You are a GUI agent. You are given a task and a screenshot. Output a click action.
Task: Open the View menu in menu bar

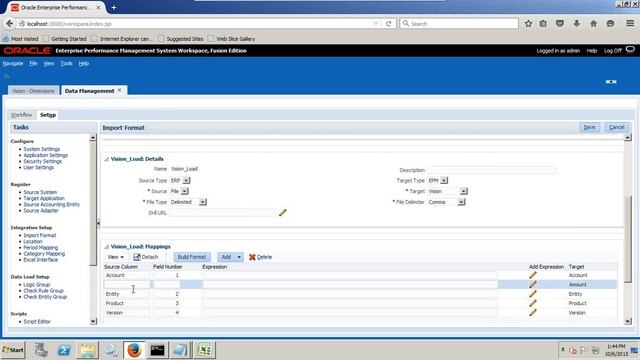[49, 64]
